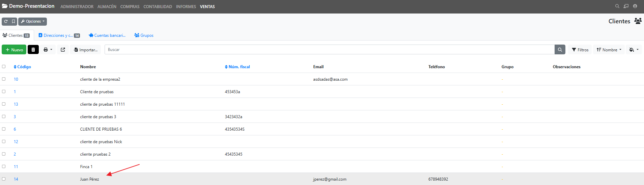
Task: Click the name Finca 1
Action: coord(86,167)
